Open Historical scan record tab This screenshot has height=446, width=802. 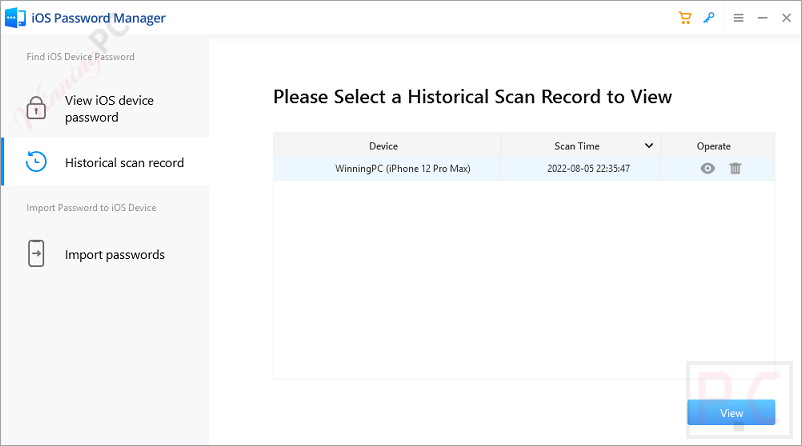105,162
